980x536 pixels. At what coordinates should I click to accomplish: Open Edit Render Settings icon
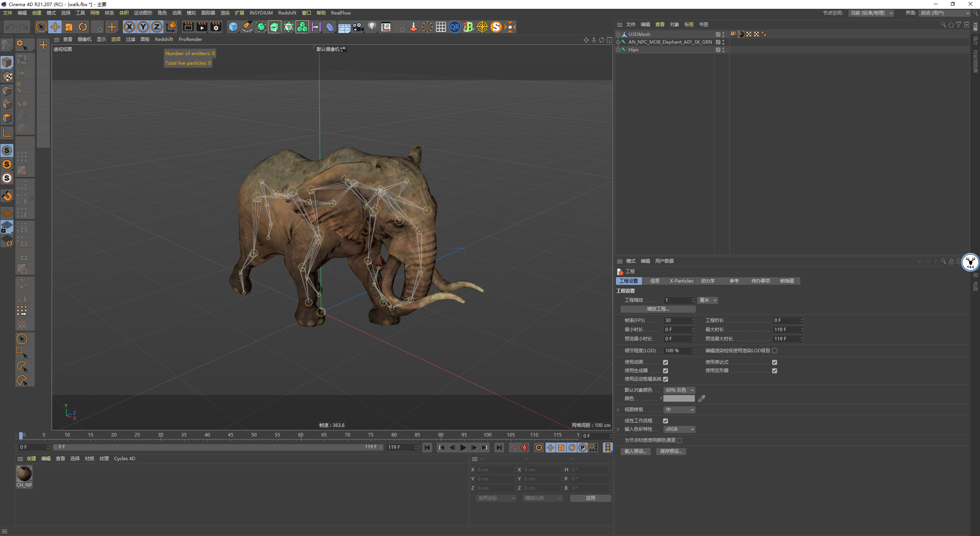point(216,27)
